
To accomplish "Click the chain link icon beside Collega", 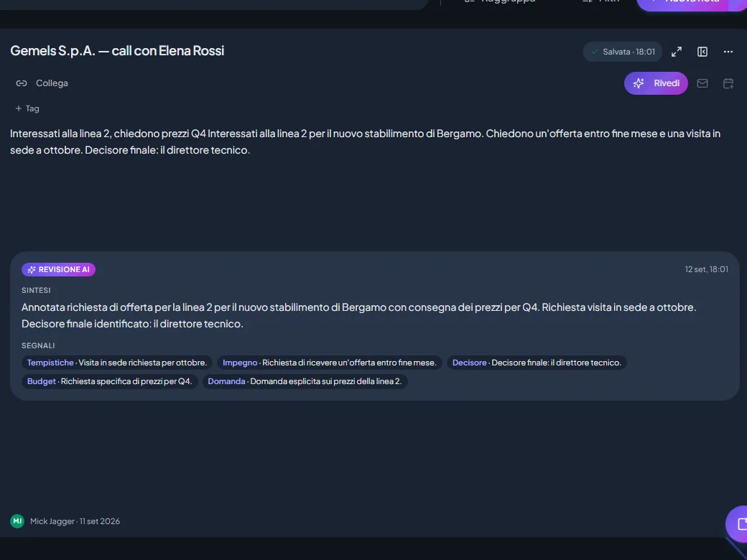I will coord(22,83).
